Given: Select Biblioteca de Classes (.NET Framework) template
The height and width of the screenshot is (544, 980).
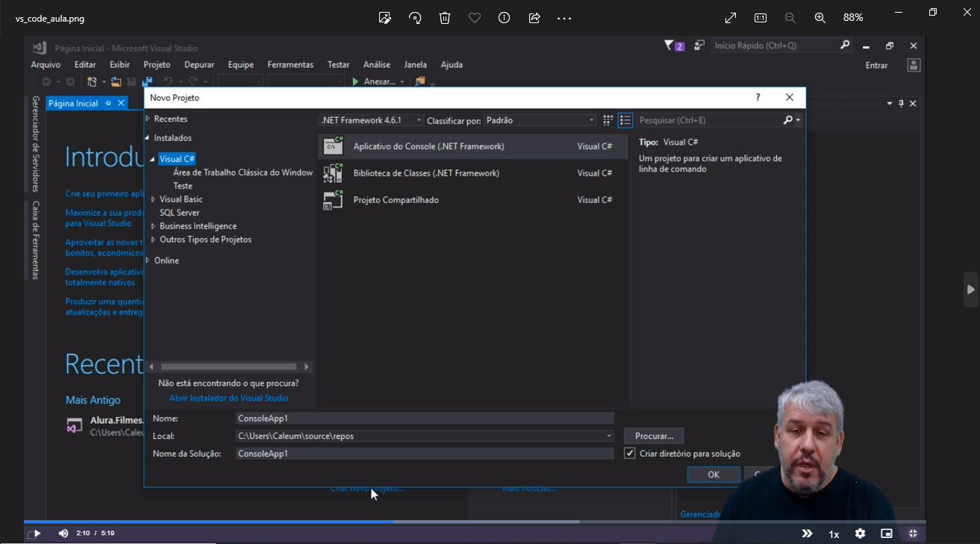Looking at the screenshot, I should point(472,173).
